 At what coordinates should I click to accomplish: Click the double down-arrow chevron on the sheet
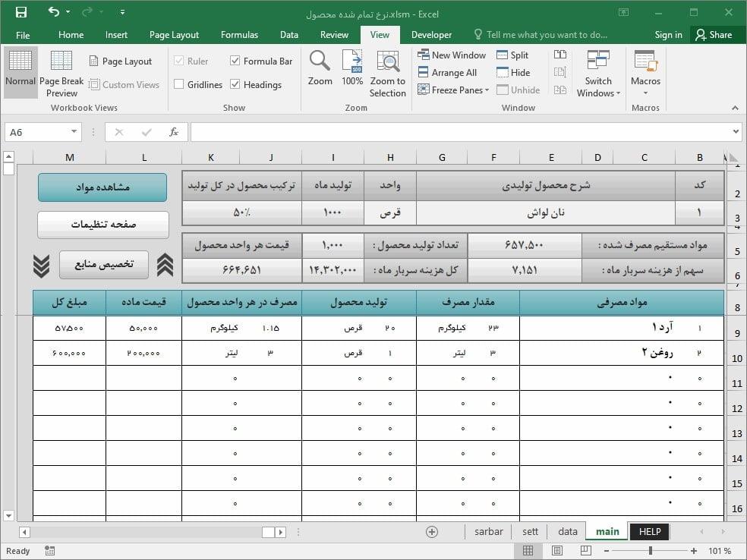[42, 266]
